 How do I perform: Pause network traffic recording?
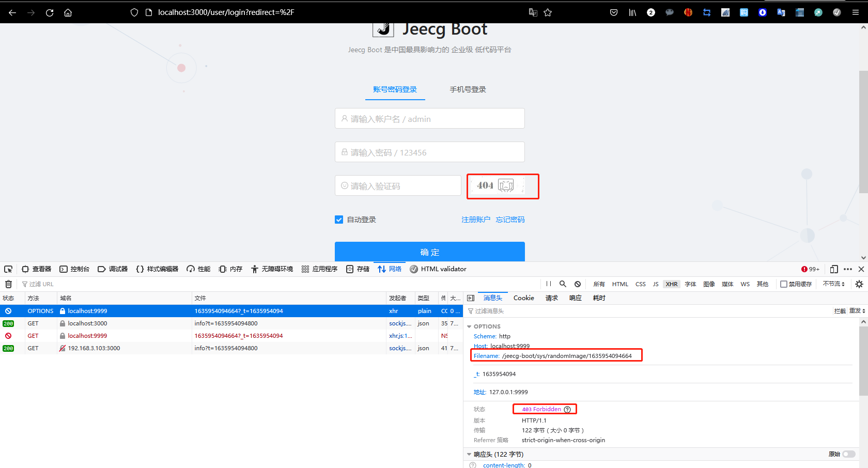pyautogui.click(x=548, y=284)
